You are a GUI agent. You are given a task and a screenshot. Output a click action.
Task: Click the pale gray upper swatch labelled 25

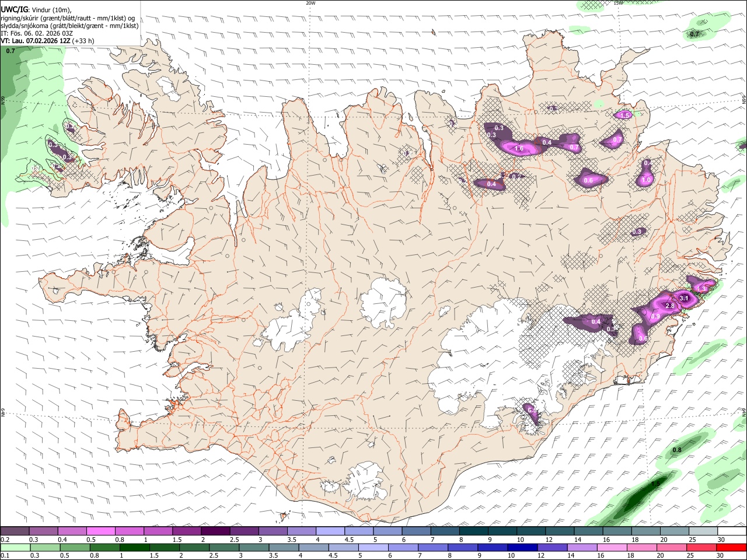tap(702, 531)
